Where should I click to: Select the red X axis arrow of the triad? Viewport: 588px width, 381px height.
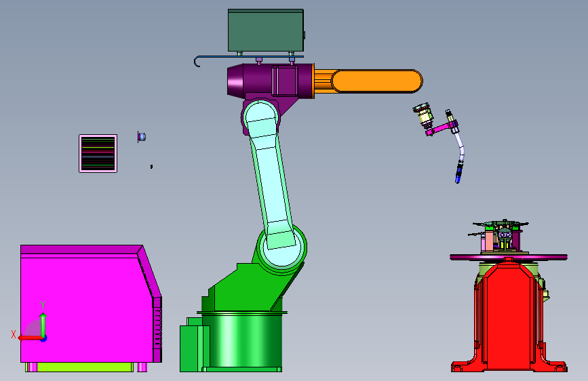30,338
